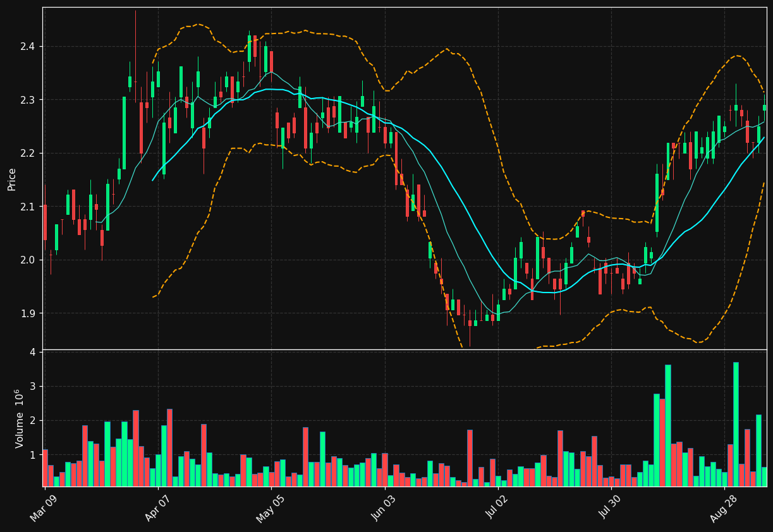The width and height of the screenshot is (773, 532).
Task: Click the 2.4 price axis label
Action: (28, 46)
